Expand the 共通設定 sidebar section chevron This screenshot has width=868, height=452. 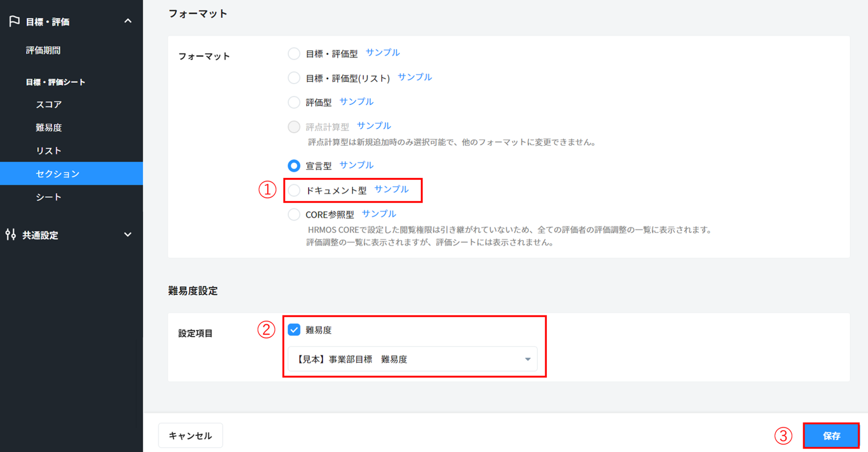point(128,235)
